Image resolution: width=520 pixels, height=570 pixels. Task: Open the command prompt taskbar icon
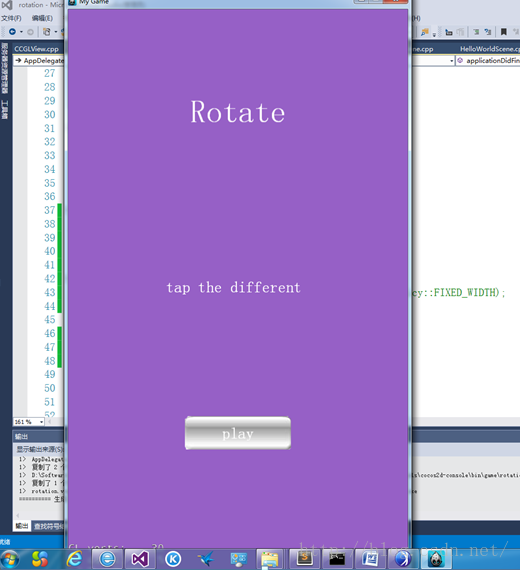[337, 559]
